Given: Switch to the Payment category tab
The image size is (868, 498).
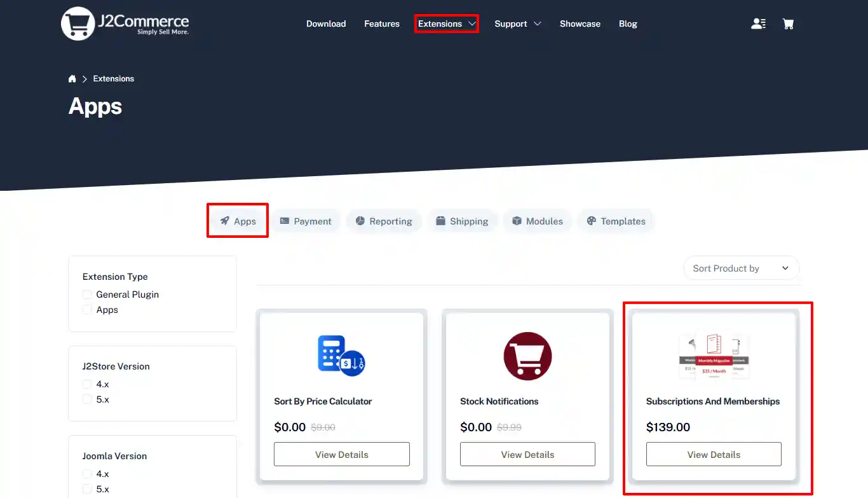Looking at the screenshot, I should [x=306, y=221].
